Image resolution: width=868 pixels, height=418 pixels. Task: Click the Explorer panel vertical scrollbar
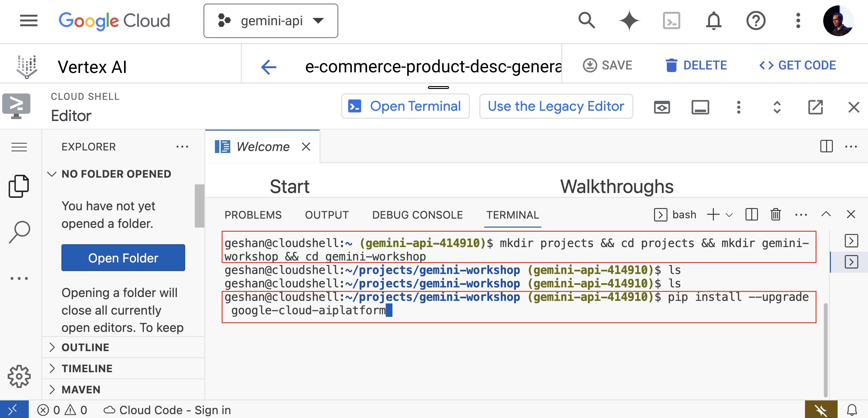(x=200, y=205)
